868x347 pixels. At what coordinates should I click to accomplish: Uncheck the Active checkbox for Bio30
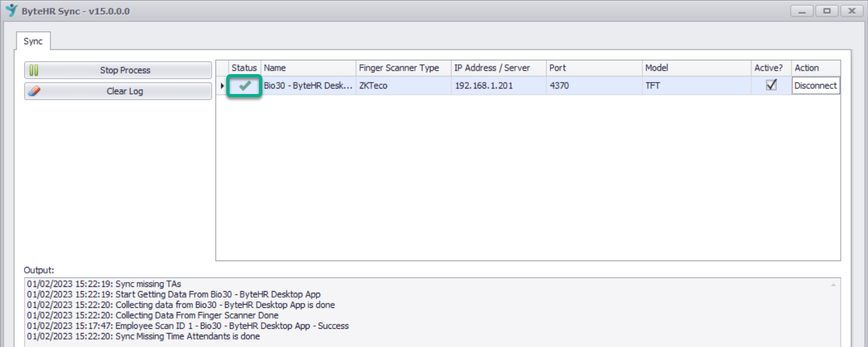tap(771, 85)
